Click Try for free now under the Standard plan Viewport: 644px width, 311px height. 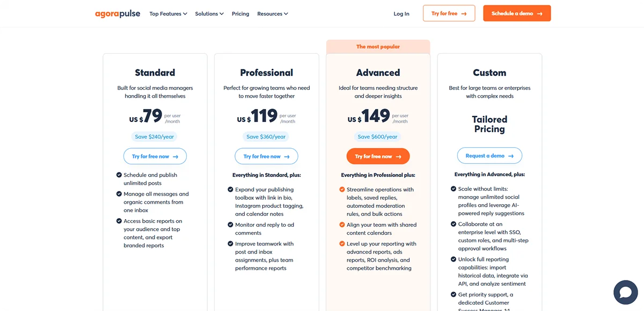click(155, 156)
